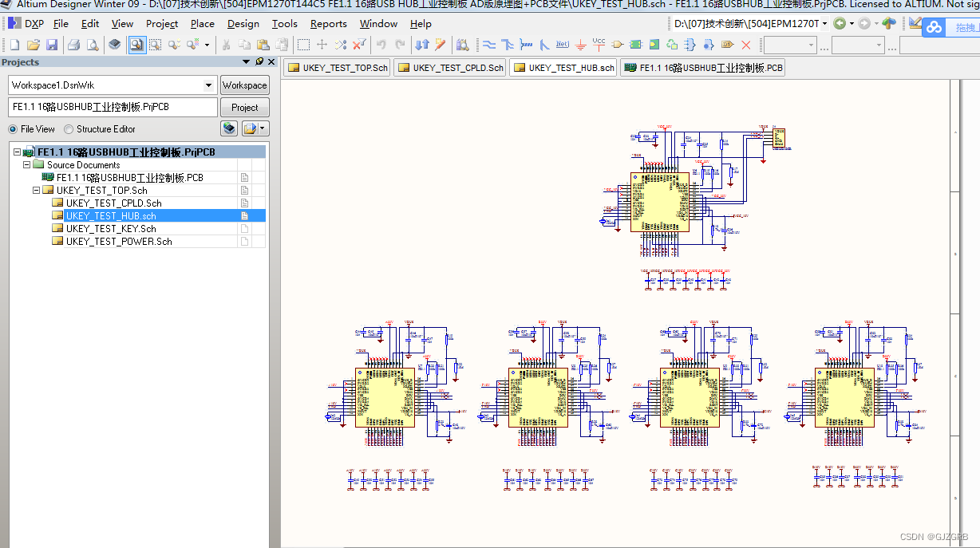Viewport: 980px width, 548px height.
Task: Switch to the UKEY_TEST_CPLD.Sch tab
Action: [451, 68]
